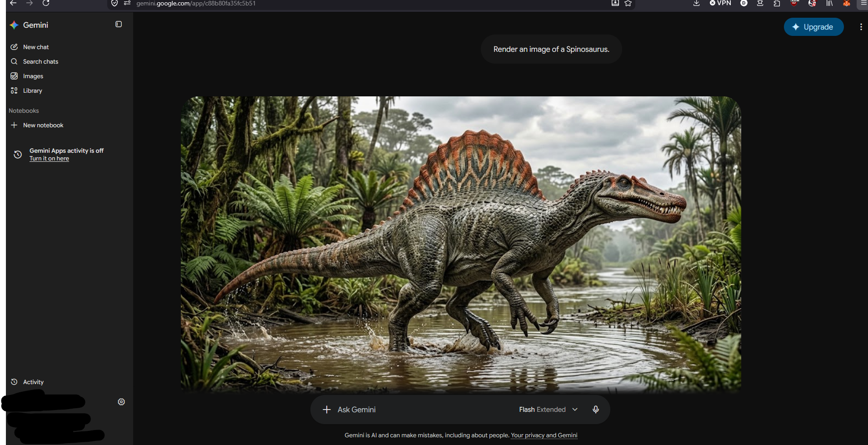
Task: Open the Flash Extended model dropdown
Action: 548,410
